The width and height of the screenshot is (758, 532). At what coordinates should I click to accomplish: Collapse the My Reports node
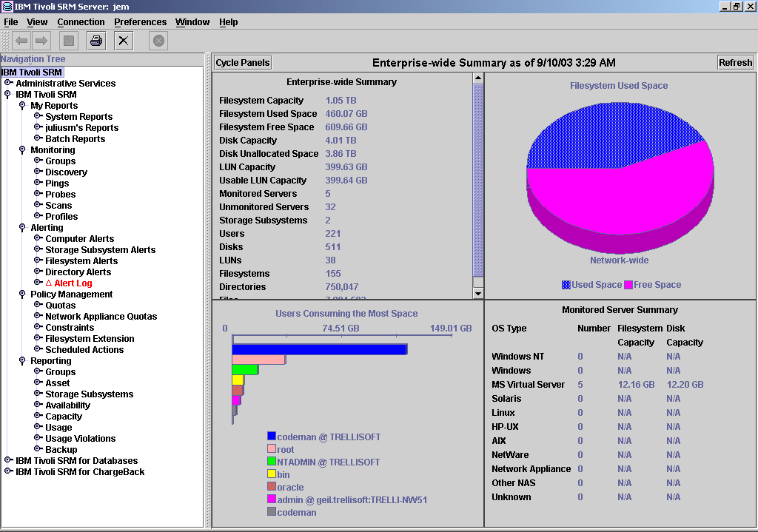click(x=22, y=105)
